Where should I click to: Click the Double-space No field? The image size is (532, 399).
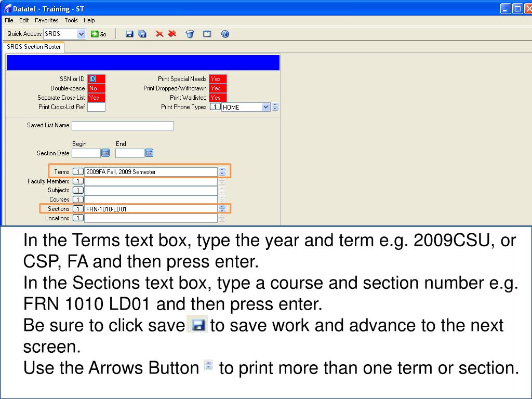coord(96,88)
